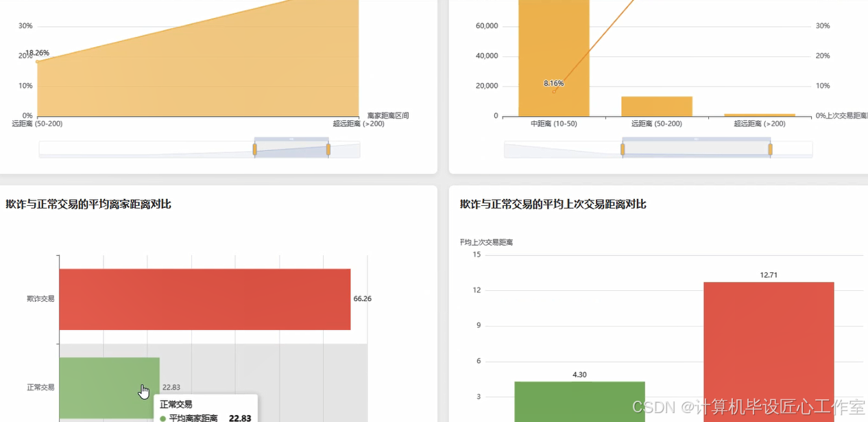Image resolution: width=868 pixels, height=422 pixels.
Task: Click the tooltip heading 正常交易
Action: 176,405
